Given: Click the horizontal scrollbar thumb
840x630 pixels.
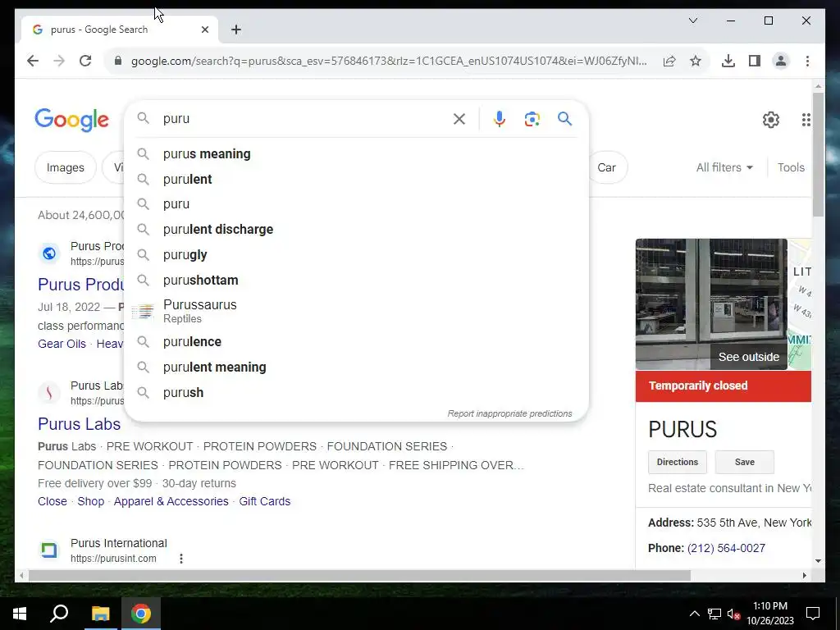Looking at the screenshot, I should [359, 576].
